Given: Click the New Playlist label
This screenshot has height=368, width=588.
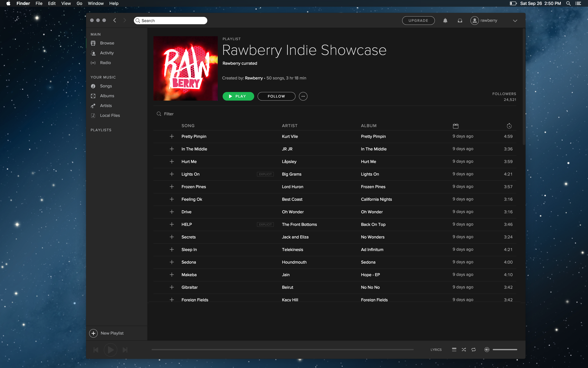Looking at the screenshot, I should click(x=112, y=333).
